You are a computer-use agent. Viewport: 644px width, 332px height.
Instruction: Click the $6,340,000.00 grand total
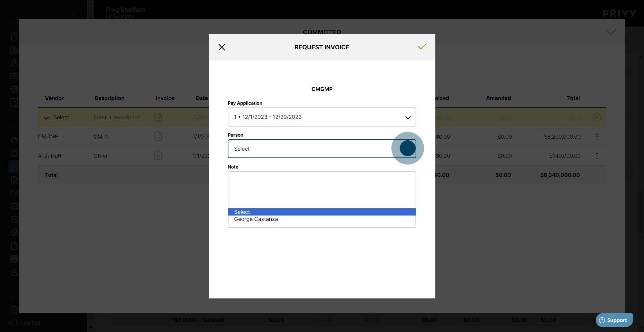click(x=560, y=175)
